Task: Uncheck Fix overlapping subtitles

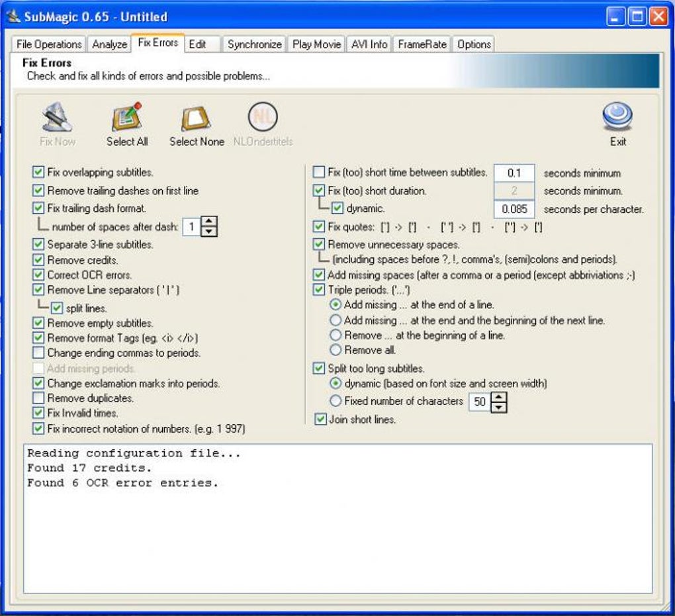Action: [38, 172]
